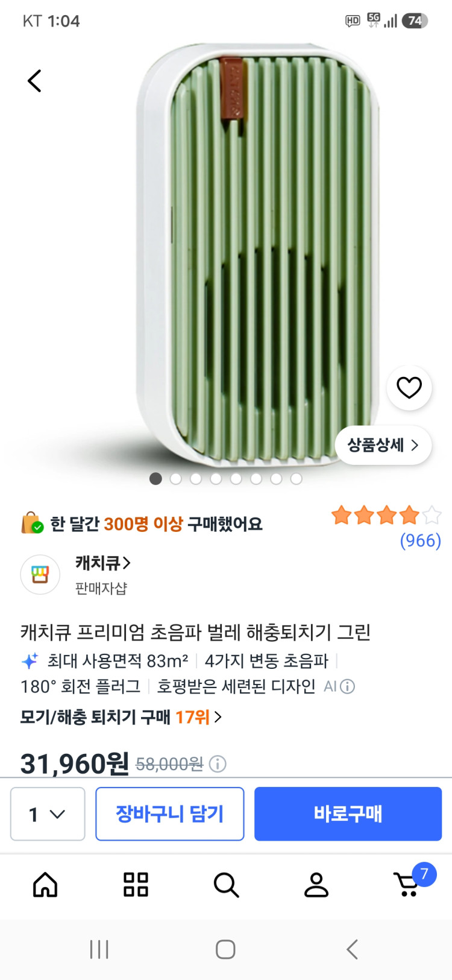
Task: Open 상품상세 product detail chevron
Action: click(383, 445)
